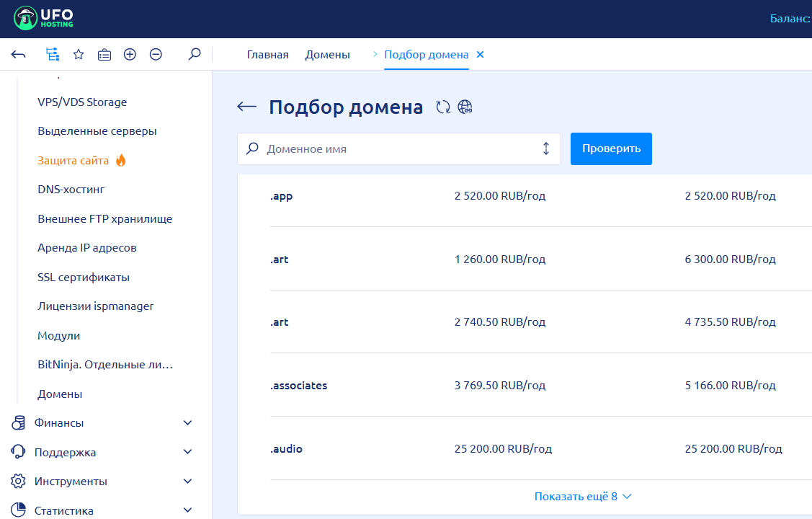The image size is (812, 519).
Task: Expand all menu items with the plus icon
Action: [x=130, y=54]
